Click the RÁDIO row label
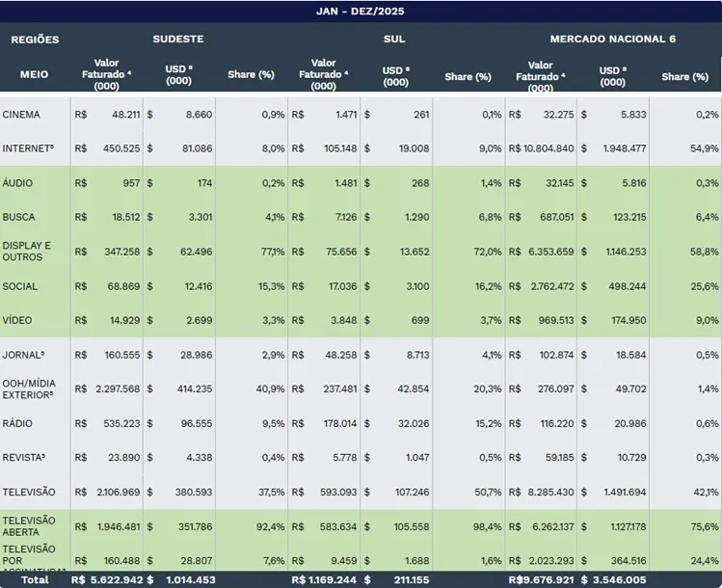 [x=18, y=423]
